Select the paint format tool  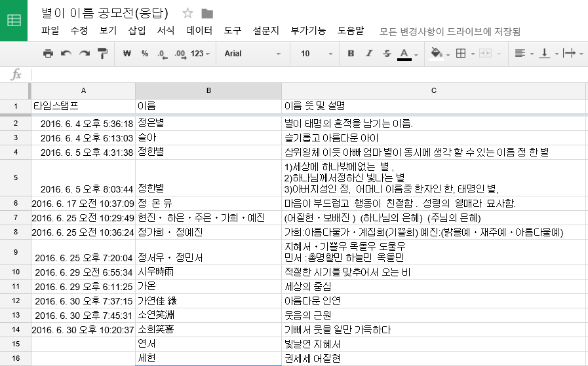[x=102, y=54]
